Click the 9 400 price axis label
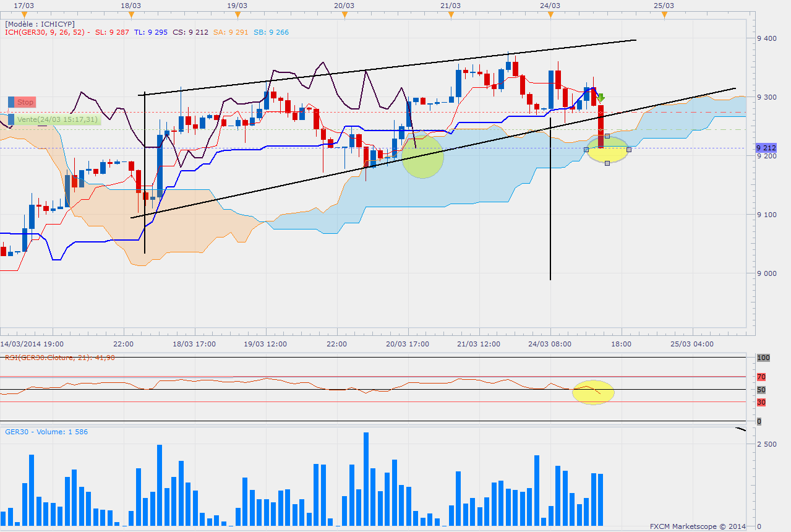Image resolution: width=791 pixels, height=532 pixels. tap(767, 38)
